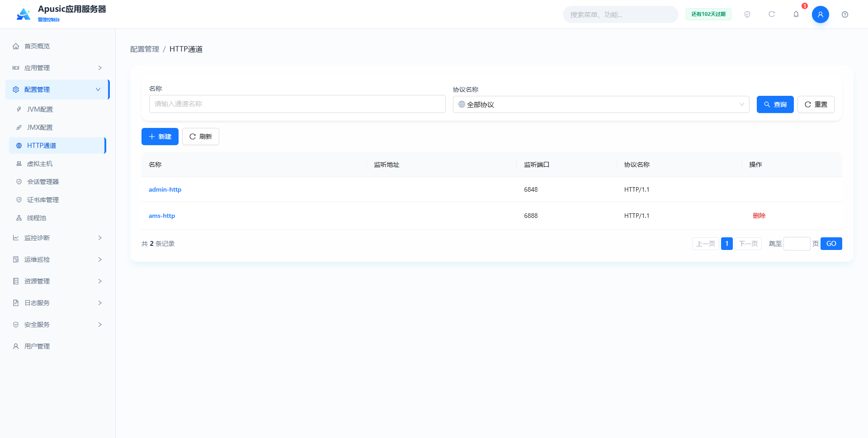Click the 还有102天过期 license badge
Screen dimensions: 868x438
coord(708,14)
